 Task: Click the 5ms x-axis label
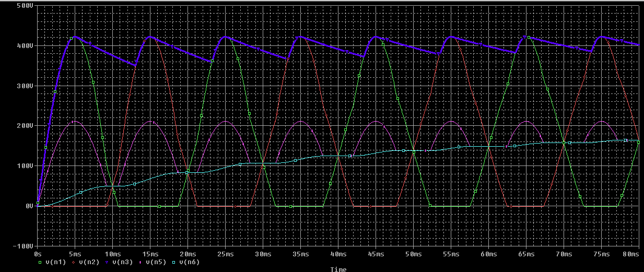75,254
